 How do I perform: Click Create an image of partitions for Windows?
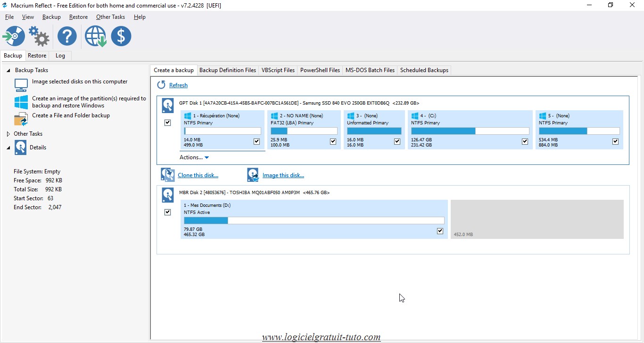(89, 102)
